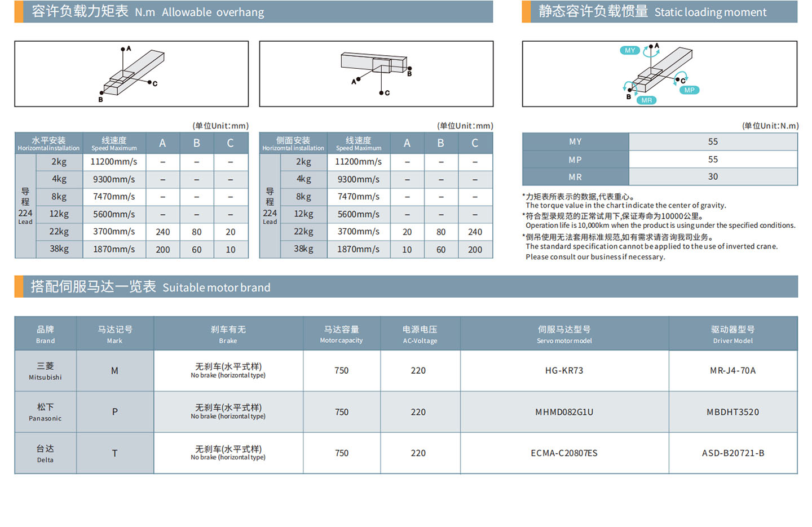Click the Mark column header
Image resolution: width=812 pixels, height=527 pixels.
[115, 334]
